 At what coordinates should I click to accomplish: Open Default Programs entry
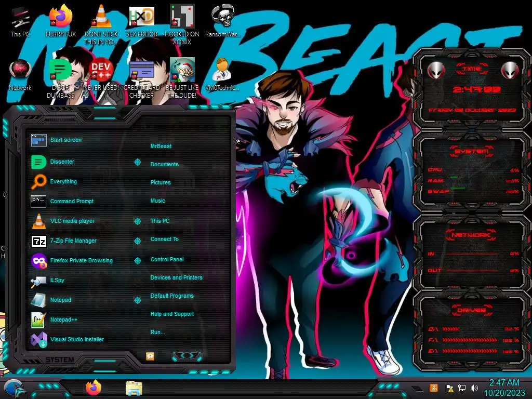pos(172,296)
